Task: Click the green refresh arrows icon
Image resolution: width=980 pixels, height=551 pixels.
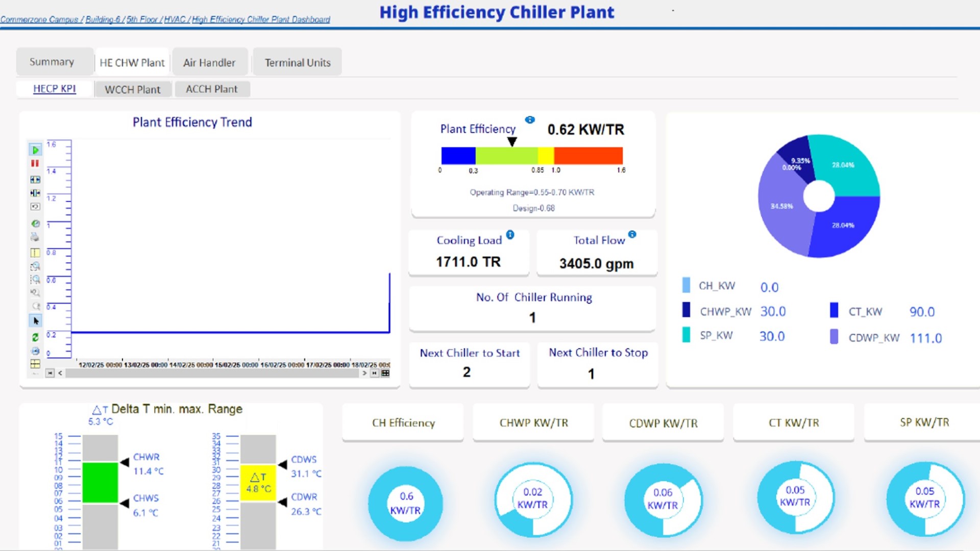Action: click(35, 337)
